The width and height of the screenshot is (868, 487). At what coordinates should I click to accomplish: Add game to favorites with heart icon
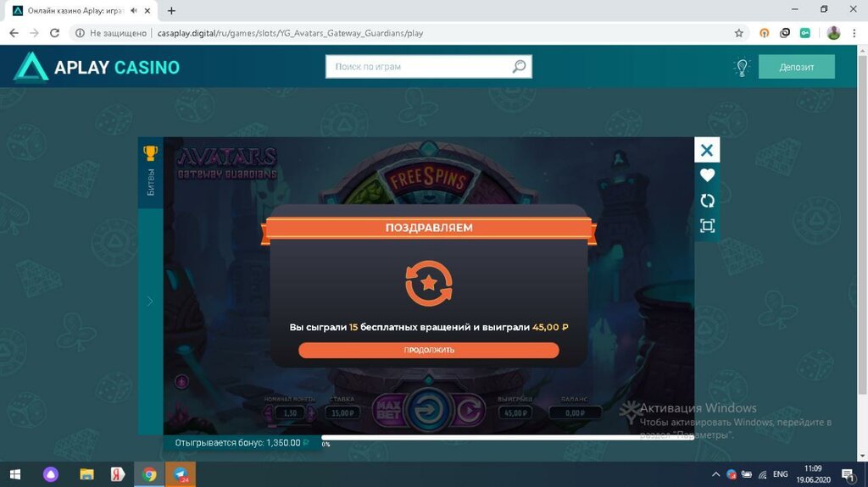(x=707, y=175)
